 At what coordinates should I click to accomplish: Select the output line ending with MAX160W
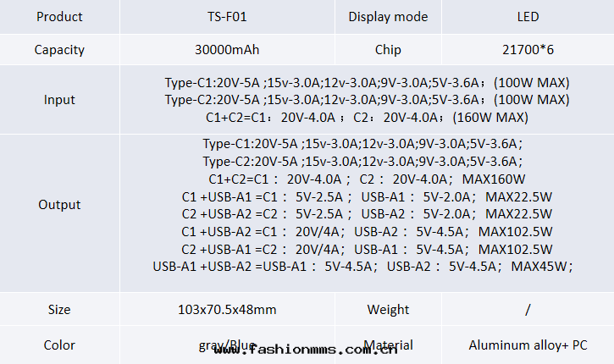point(367,179)
